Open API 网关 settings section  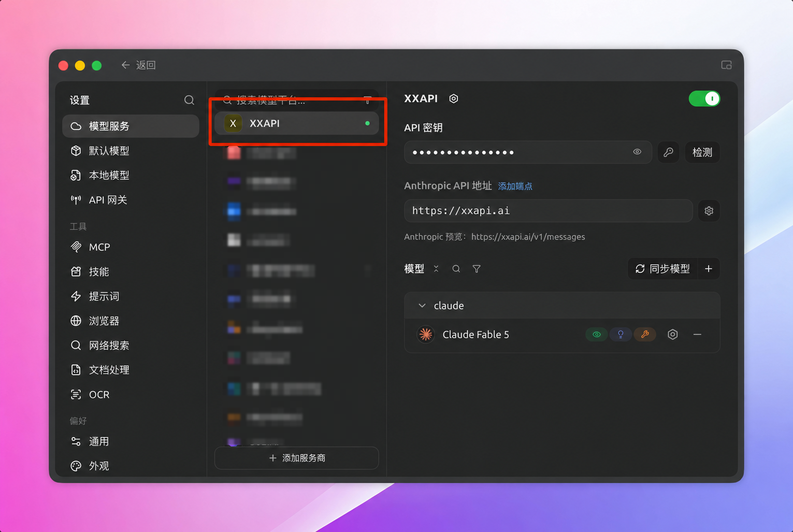pos(131,200)
